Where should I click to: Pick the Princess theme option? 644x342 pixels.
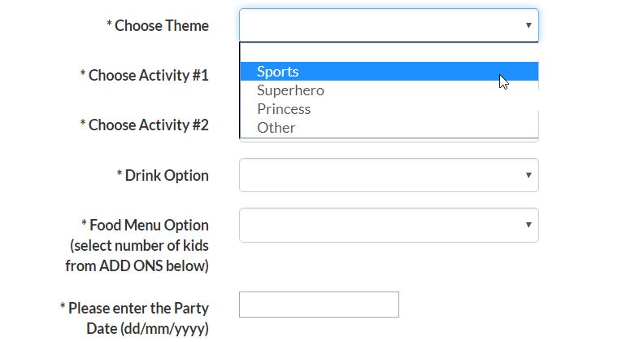point(389,109)
